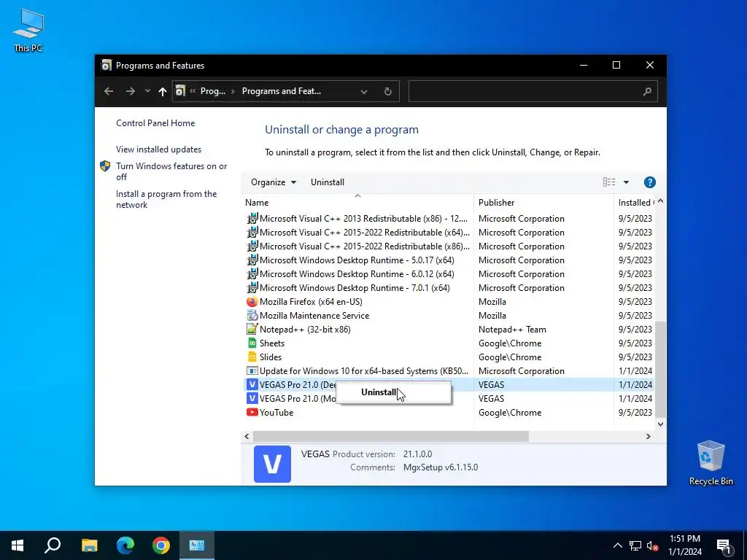Open the help question mark icon
The image size is (747, 560).
coord(649,182)
